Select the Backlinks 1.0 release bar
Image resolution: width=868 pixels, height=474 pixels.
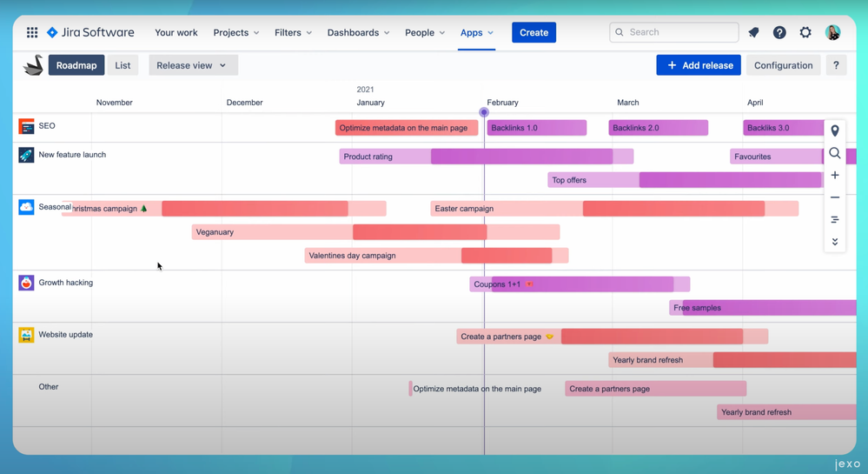tap(536, 128)
